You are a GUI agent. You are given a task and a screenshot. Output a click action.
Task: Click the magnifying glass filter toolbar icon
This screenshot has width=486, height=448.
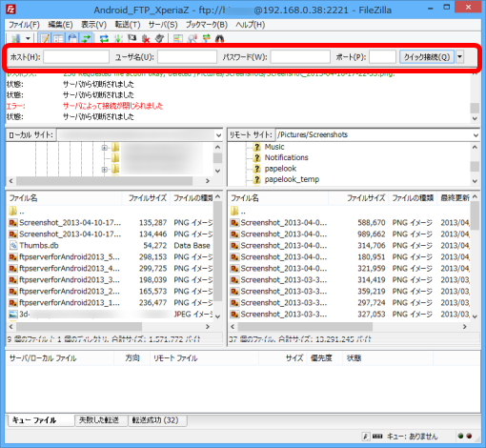point(192,39)
